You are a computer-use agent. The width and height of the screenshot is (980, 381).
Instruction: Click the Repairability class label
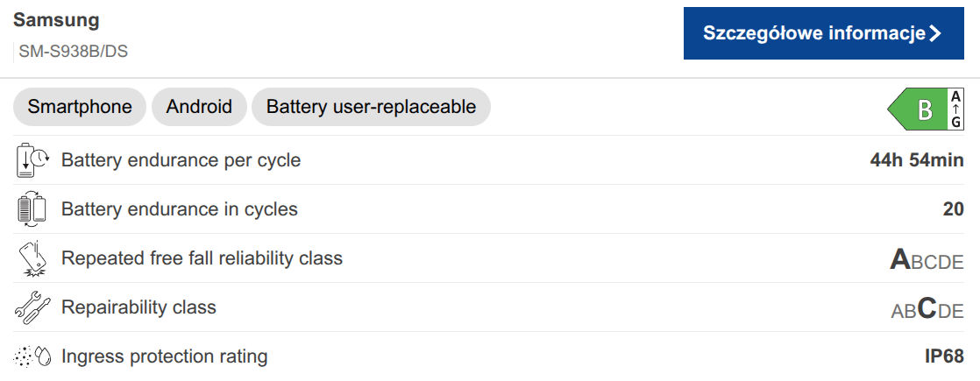(x=138, y=307)
